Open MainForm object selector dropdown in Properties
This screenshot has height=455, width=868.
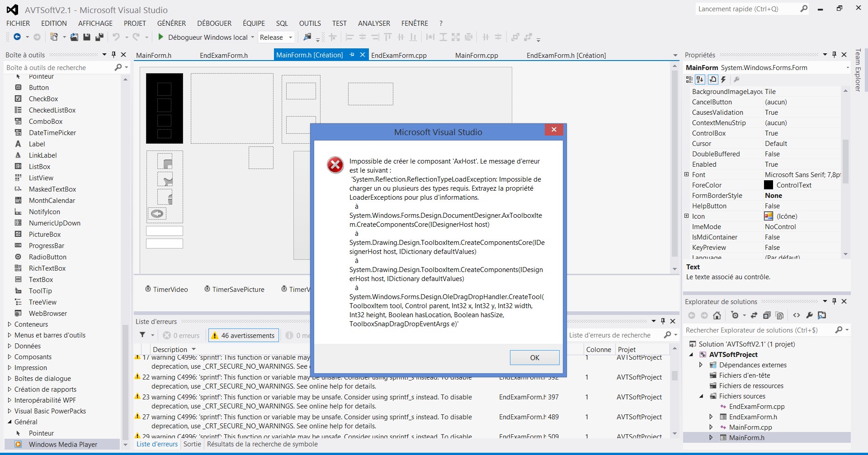coord(847,68)
